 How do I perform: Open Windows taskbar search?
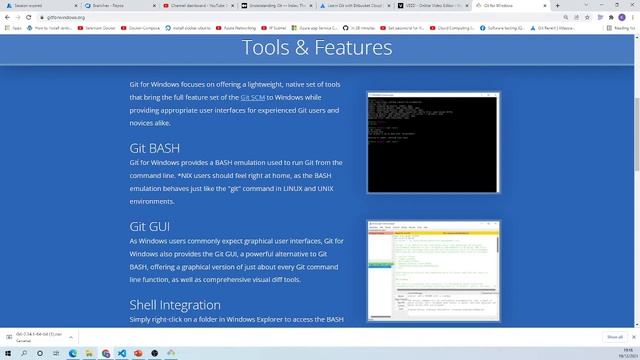[x=24, y=353]
